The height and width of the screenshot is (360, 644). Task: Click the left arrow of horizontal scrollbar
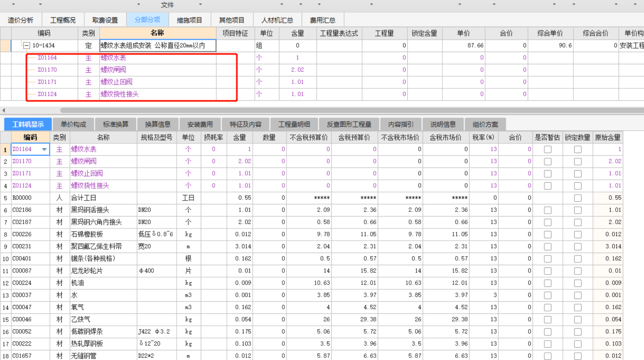click(4, 110)
